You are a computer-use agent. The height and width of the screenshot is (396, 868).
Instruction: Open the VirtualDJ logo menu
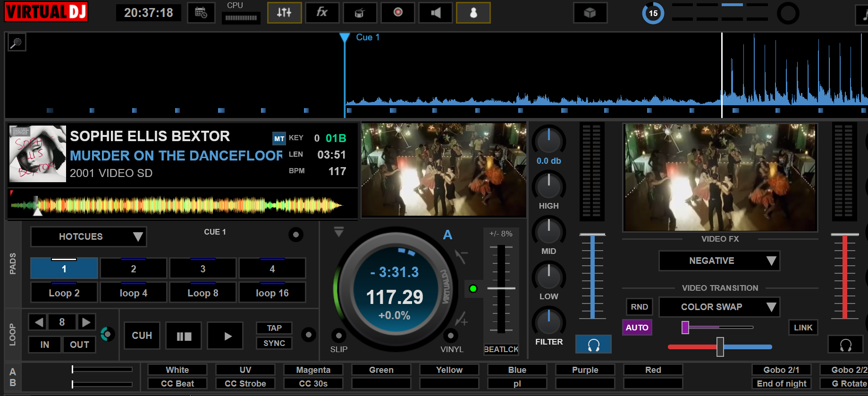(46, 12)
